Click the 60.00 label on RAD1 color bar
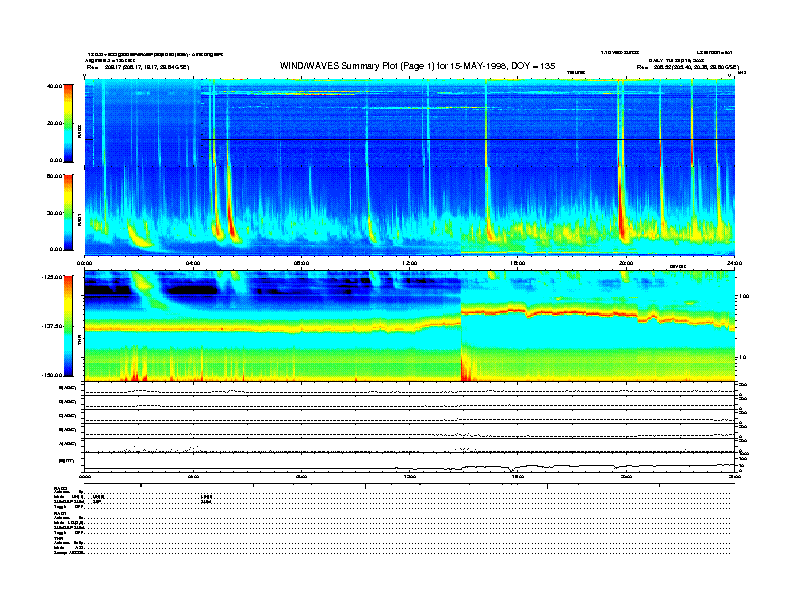The width and height of the screenshot is (792, 612). tap(54, 176)
